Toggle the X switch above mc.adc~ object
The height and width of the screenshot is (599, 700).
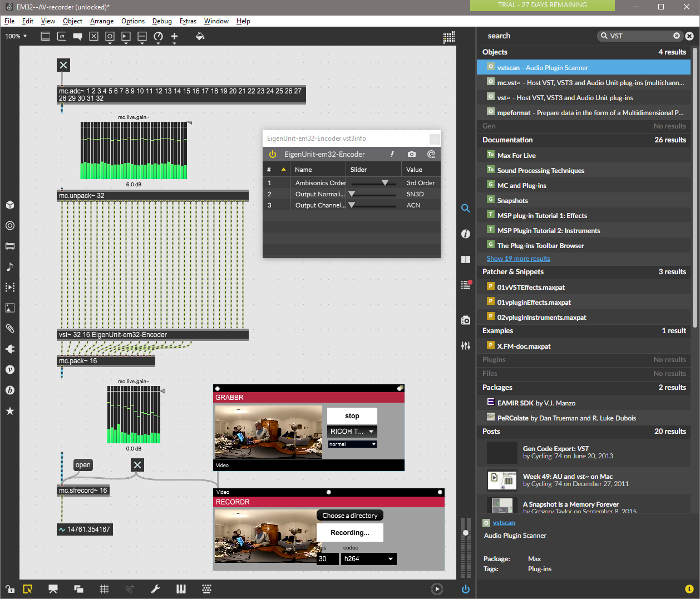[63, 65]
